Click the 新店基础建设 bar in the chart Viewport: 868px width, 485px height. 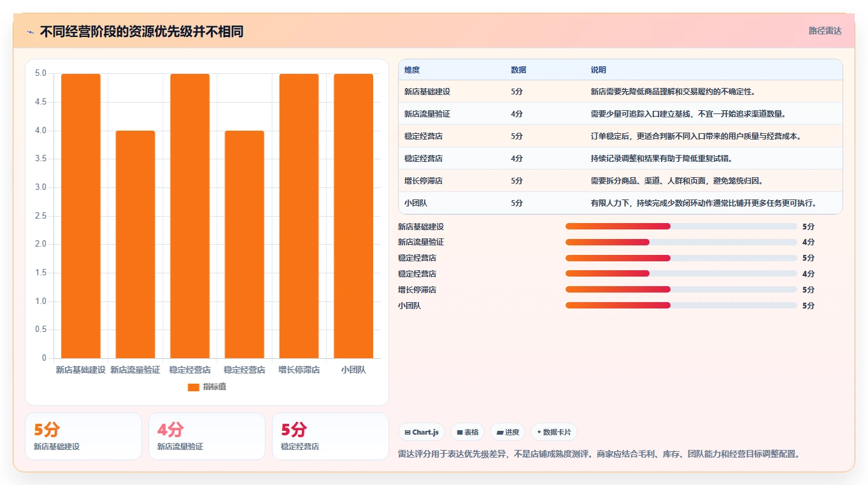(x=81, y=215)
